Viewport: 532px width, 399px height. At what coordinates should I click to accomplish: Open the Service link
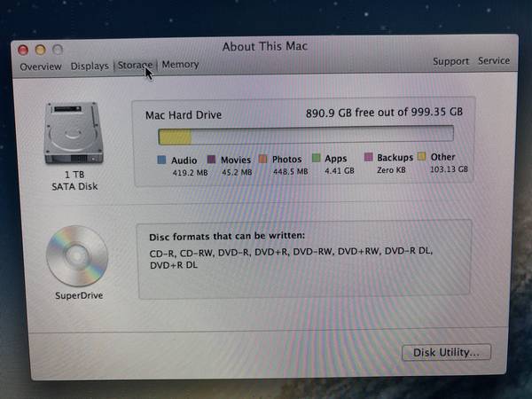(x=494, y=61)
